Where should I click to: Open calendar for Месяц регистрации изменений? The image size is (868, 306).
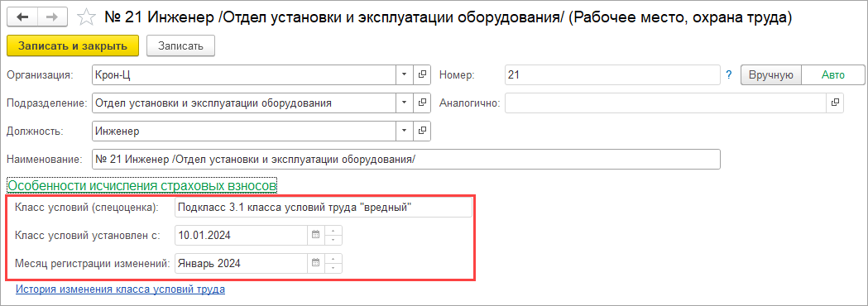[315, 263]
